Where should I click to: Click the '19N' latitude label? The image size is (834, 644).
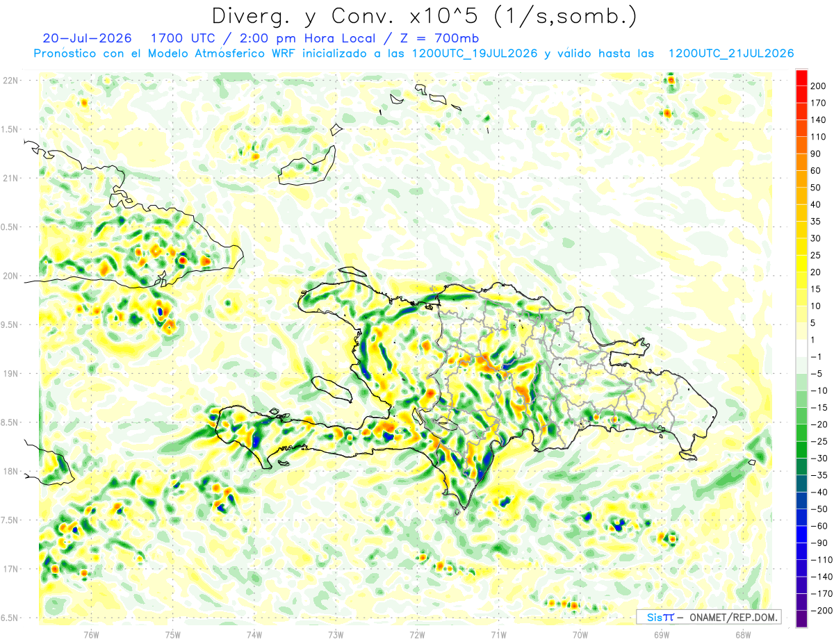point(10,374)
